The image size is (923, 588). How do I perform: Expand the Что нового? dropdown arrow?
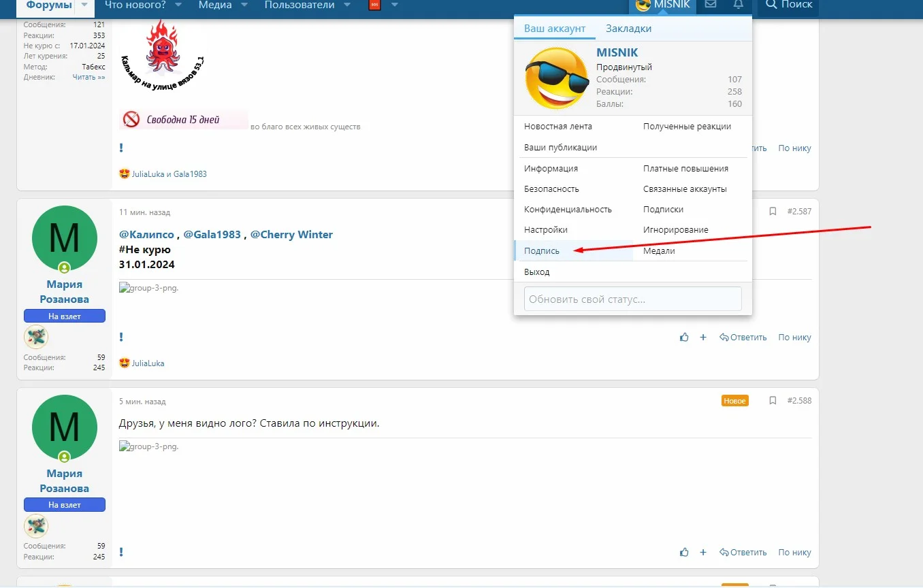(x=178, y=5)
